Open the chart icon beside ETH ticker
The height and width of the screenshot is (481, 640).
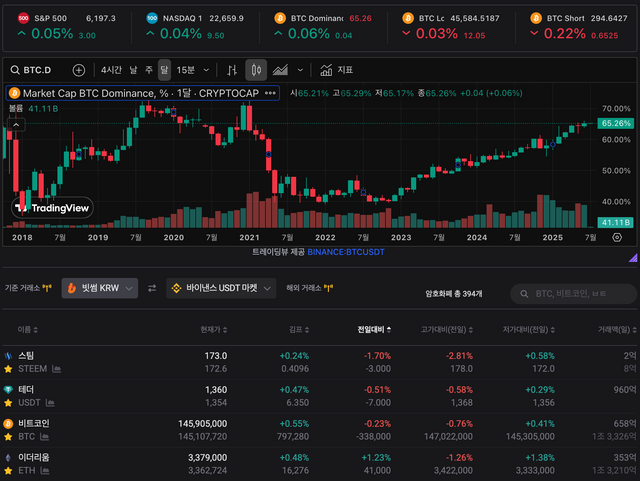[45, 471]
